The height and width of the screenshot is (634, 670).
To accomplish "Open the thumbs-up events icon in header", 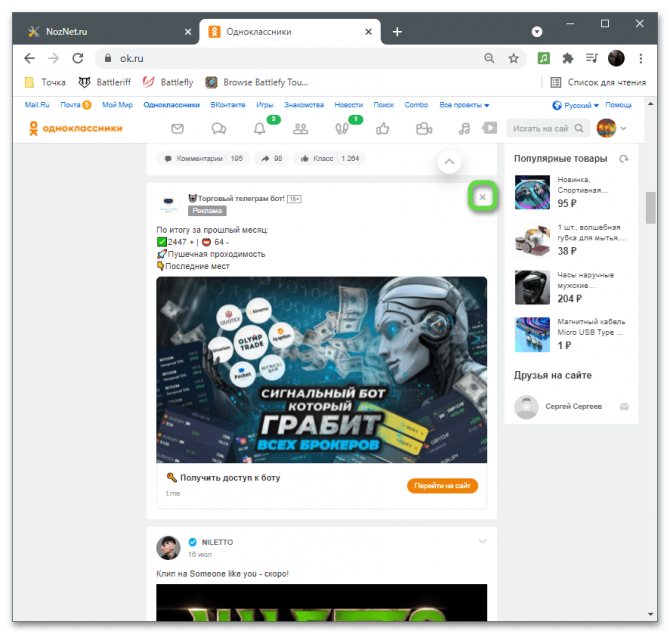I will (x=382, y=129).
